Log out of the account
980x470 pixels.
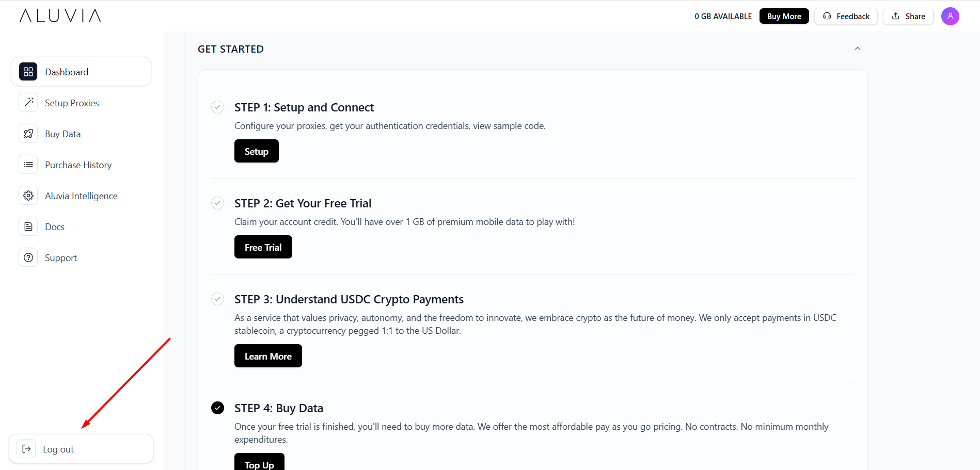pos(58,449)
